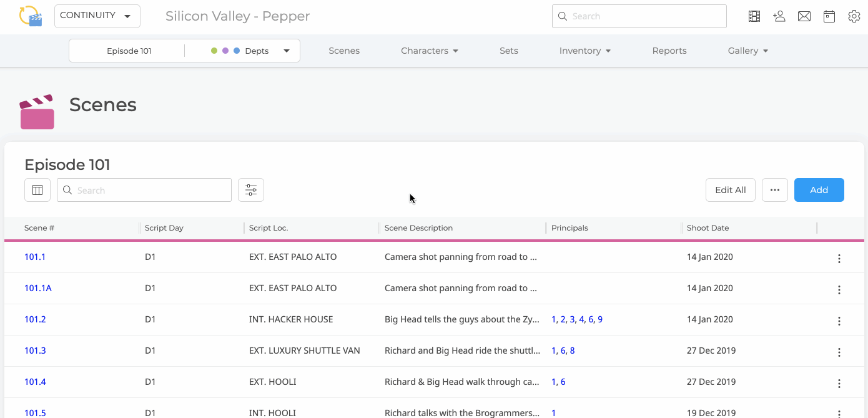
Task: Open row menu for scene 101.1
Action: pyautogui.click(x=839, y=259)
